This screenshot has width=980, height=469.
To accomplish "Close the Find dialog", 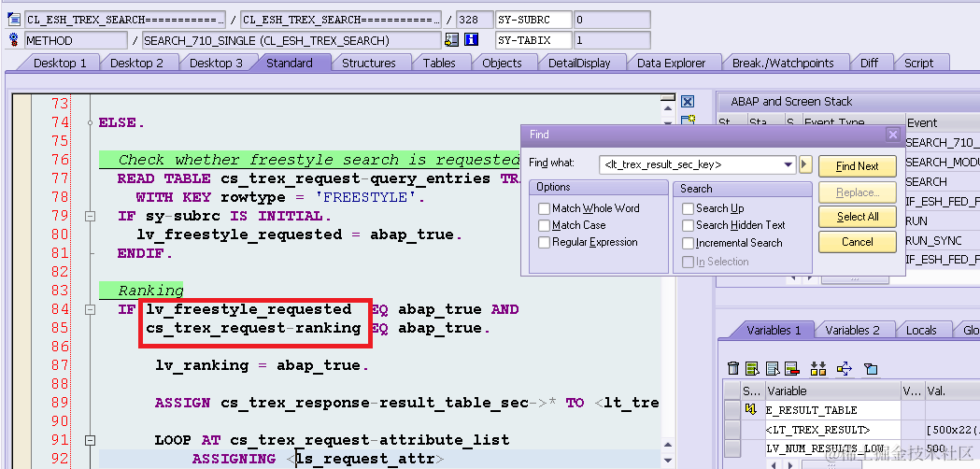I will [x=893, y=135].
